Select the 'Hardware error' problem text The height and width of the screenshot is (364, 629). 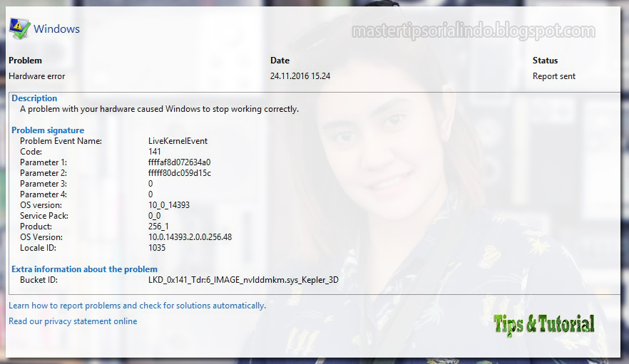[x=37, y=76]
